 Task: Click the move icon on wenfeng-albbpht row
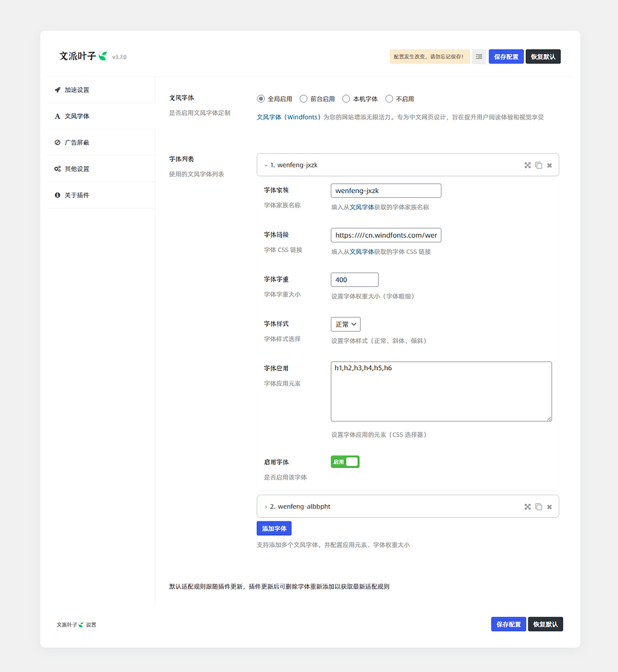[x=527, y=507]
